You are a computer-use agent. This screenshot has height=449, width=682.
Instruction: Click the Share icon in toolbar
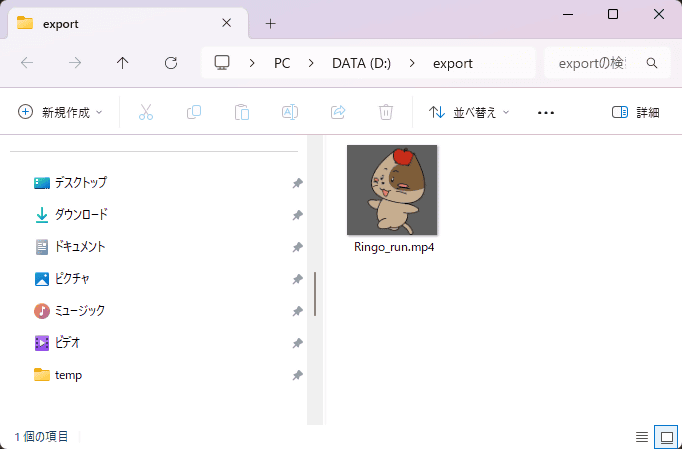click(338, 112)
